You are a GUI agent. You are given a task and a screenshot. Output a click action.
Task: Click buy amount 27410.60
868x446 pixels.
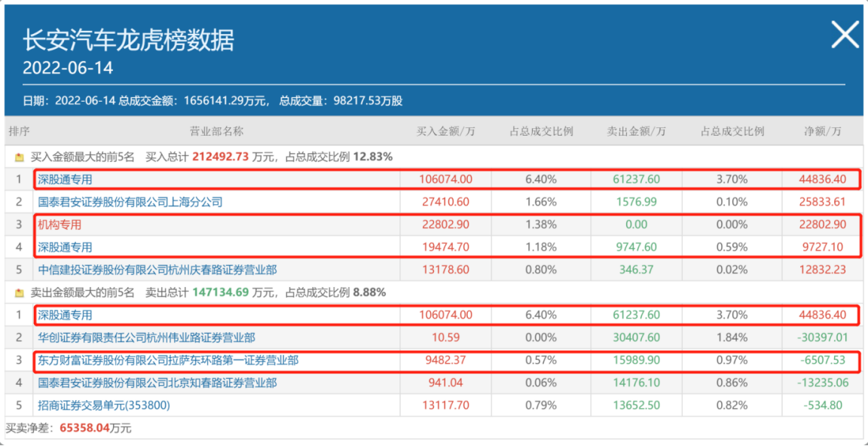pos(445,202)
